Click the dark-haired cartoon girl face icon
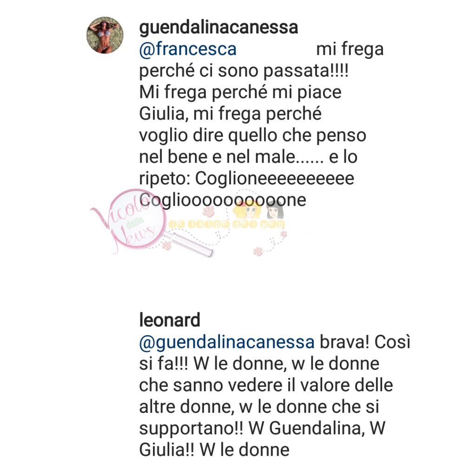 click(275, 210)
